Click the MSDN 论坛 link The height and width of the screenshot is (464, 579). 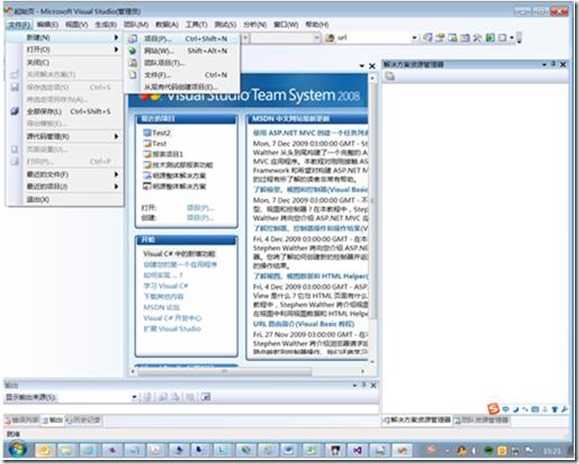coord(161,307)
